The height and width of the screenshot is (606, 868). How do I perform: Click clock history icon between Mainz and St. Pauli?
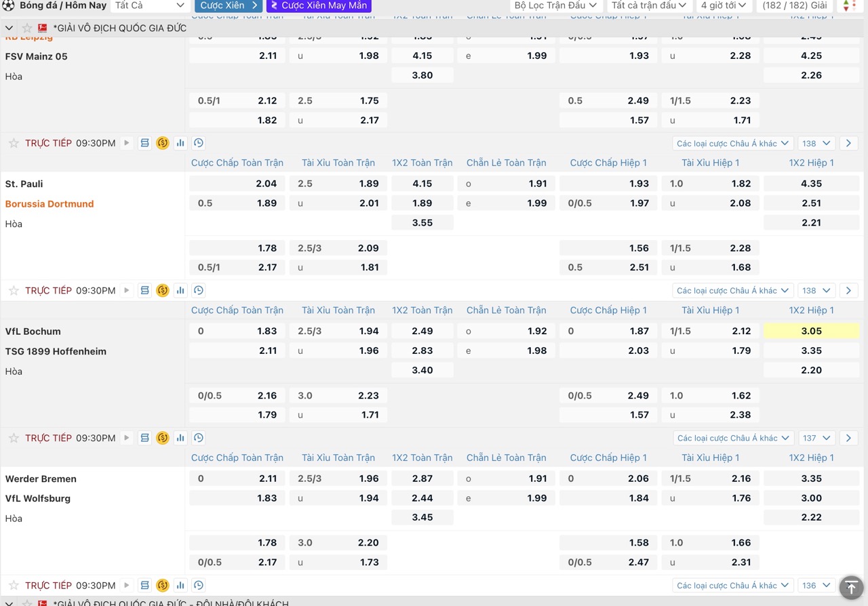pyautogui.click(x=198, y=143)
